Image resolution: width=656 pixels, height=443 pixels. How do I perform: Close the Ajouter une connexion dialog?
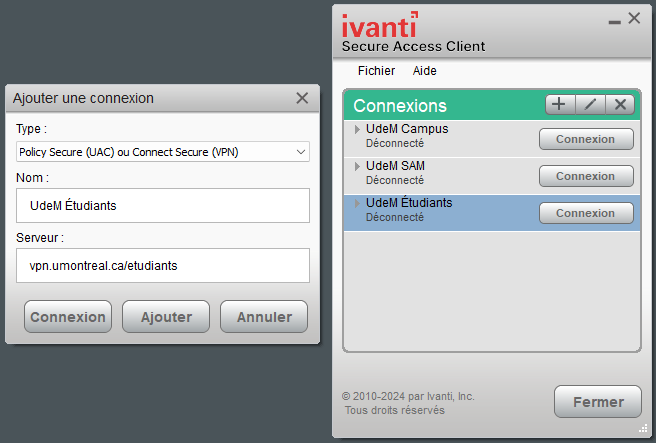pos(302,98)
